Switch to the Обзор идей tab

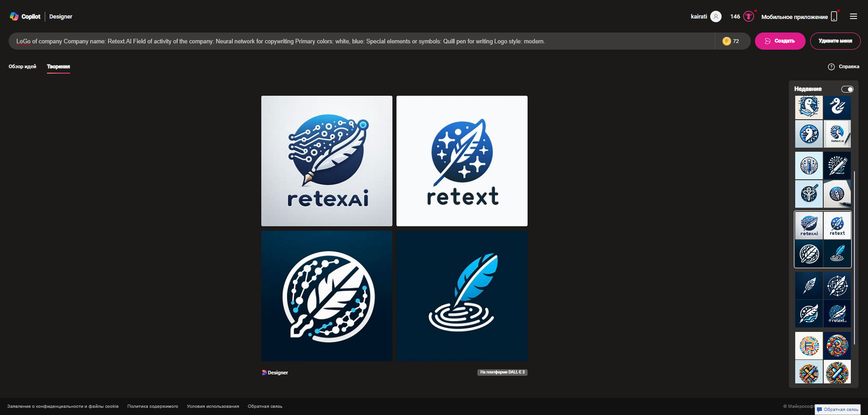coord(22,66)
